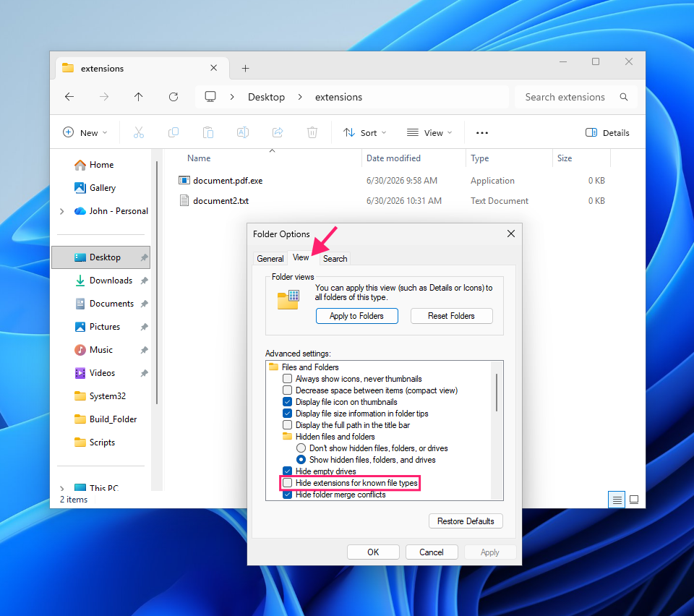Image resolution: width=694 pixels, height=616 pixels.
Task: Expand This PC tree node
Action: click(x=62, y=488)
